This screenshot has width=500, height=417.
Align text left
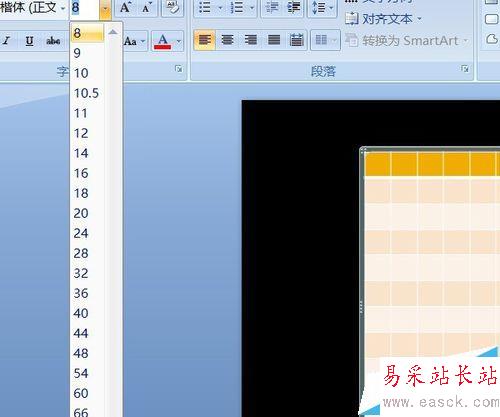[204, 40]
